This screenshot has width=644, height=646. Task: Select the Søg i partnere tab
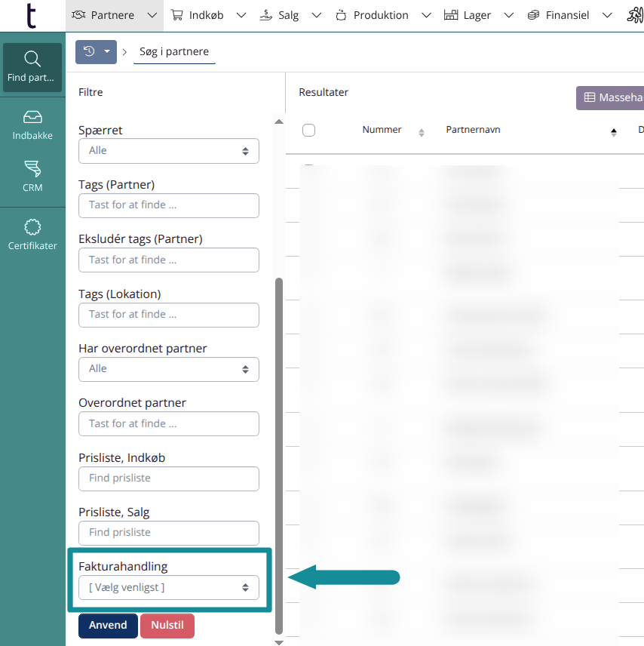(174, 52)
